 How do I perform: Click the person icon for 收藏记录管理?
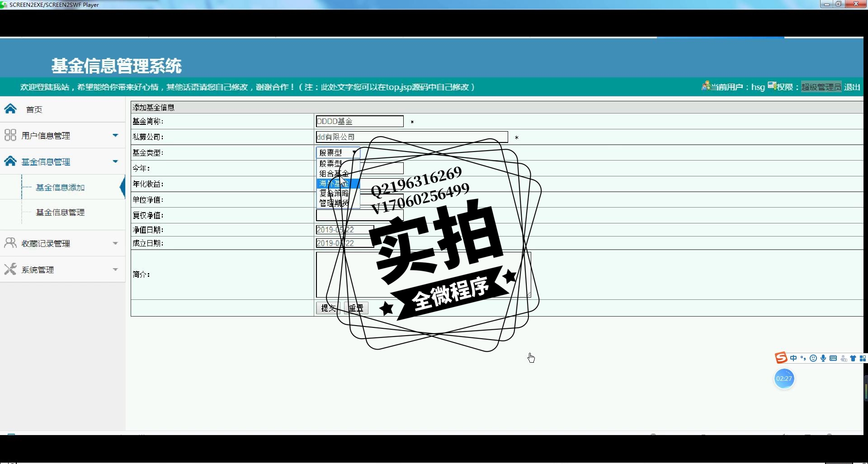click(10, 243)
